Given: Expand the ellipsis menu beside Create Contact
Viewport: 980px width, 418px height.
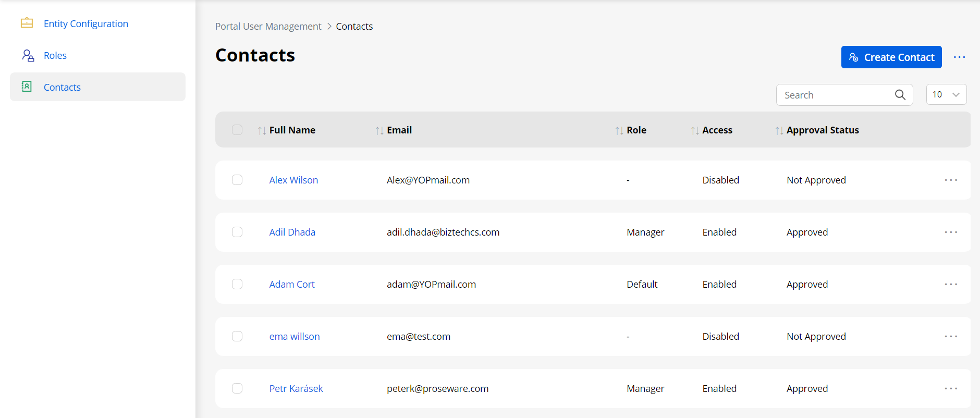Looking at the screenshot, I should pos(959,57).
